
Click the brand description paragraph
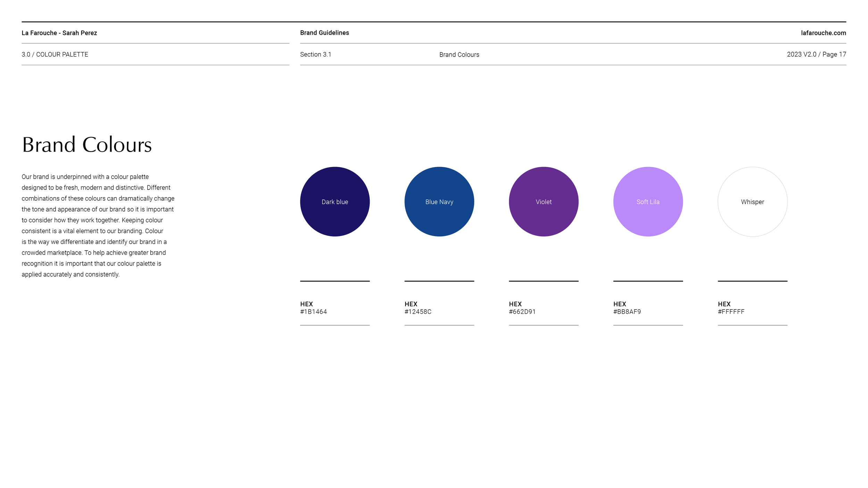pos(97,225)
